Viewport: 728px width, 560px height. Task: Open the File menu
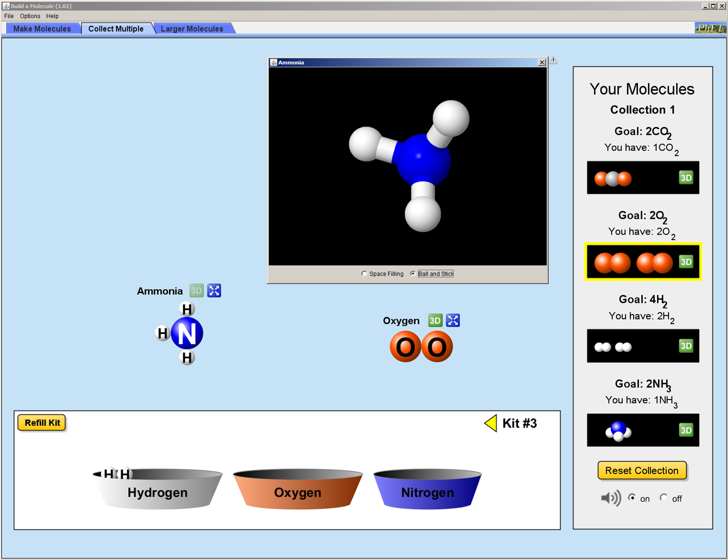tap(9, 16)
